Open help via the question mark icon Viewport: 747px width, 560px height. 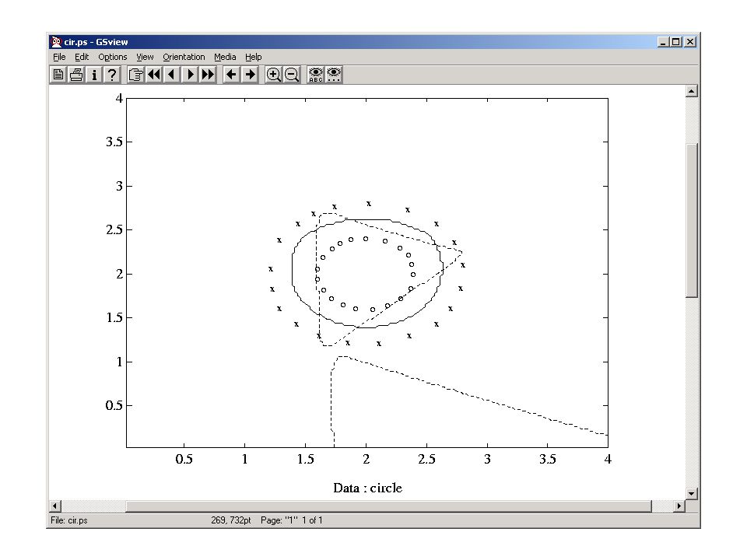point(112,75)
